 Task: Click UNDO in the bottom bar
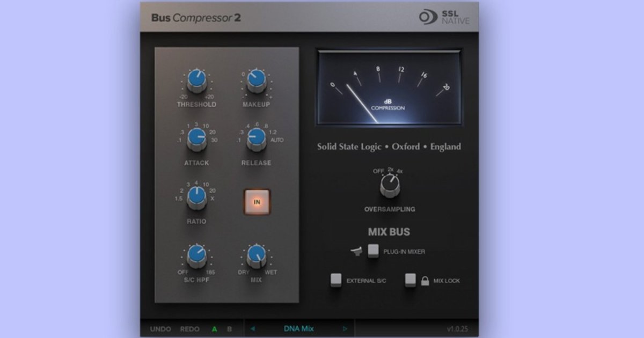pos(160,329)
